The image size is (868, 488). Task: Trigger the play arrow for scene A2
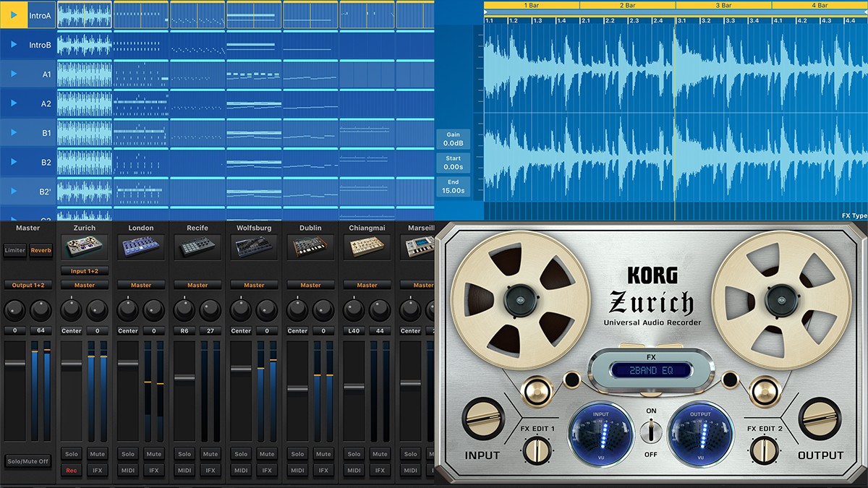coord(14,103)
